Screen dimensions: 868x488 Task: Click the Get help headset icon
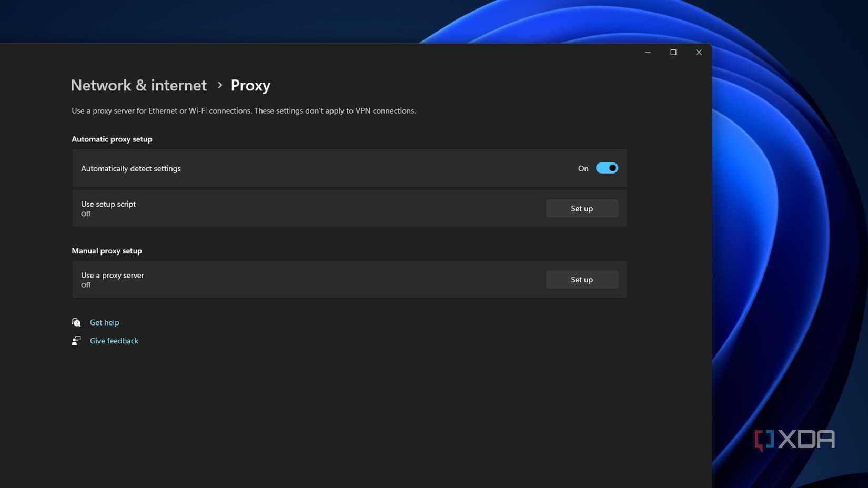click(x=76, y=322)
